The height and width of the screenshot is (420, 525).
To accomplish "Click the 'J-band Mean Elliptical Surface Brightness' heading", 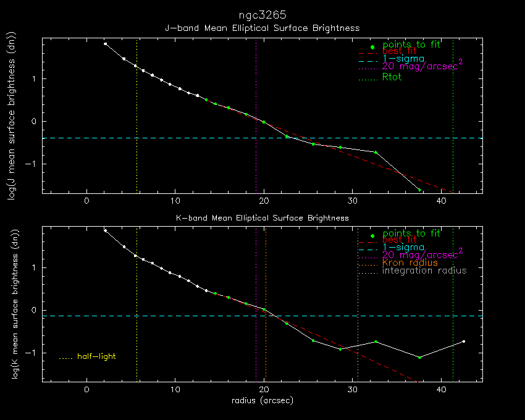I will point(262,28).
